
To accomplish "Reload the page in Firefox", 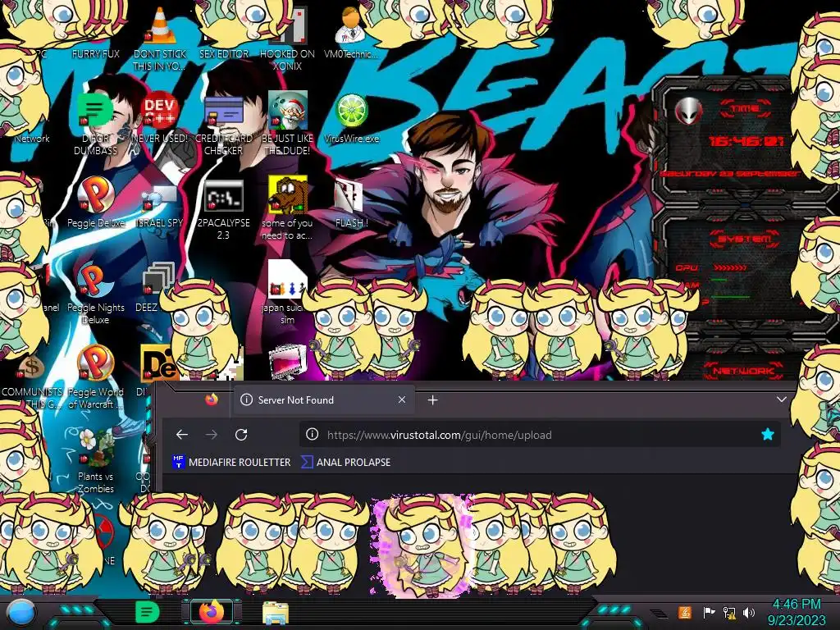I will [241, 435].
